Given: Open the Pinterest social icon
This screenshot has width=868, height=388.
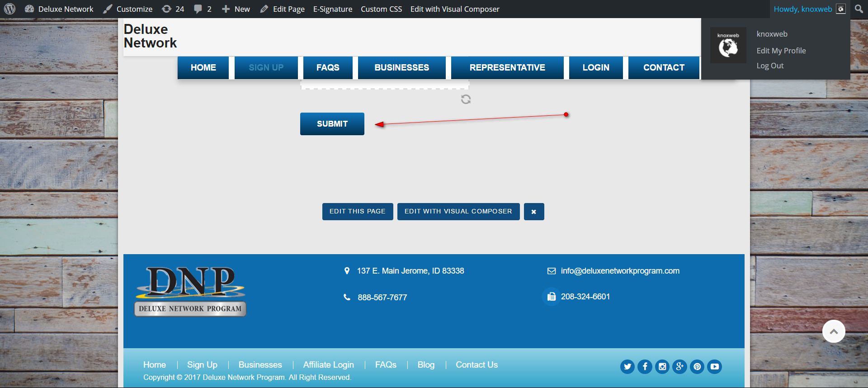Looking at the screenshot, I should pyautogui.click(x=697, y=367).
